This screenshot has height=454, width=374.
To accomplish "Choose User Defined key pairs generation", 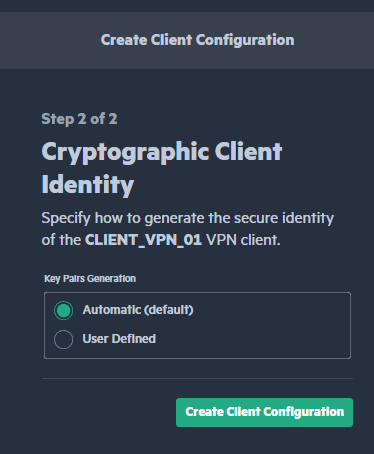I will 63,339.
